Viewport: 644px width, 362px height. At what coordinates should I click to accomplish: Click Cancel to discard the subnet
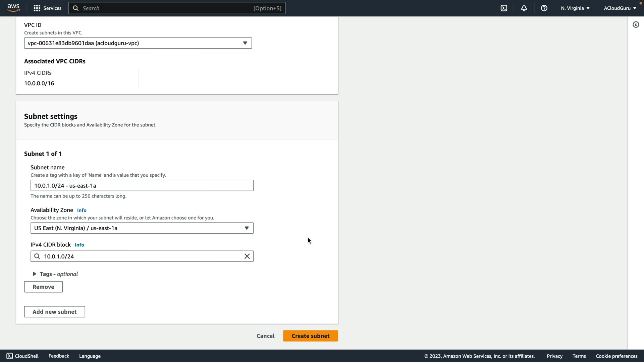pyautogui.click(x=265, y=336)
